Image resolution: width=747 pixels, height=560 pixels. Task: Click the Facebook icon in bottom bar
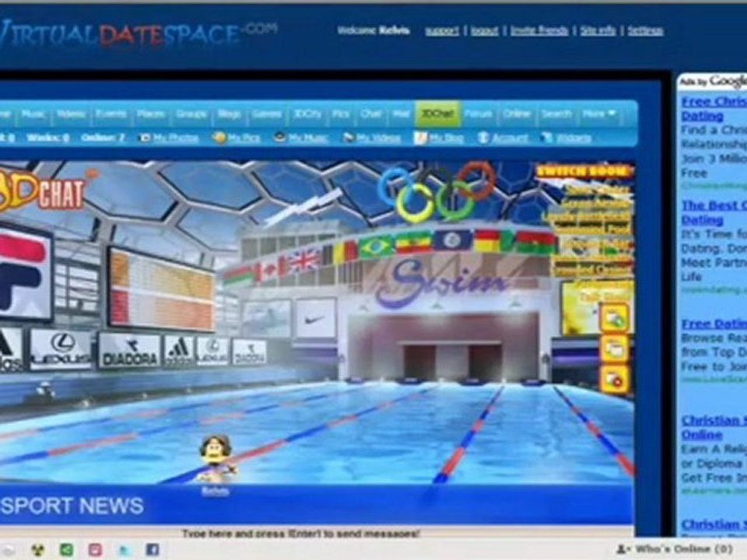point(153,551)
